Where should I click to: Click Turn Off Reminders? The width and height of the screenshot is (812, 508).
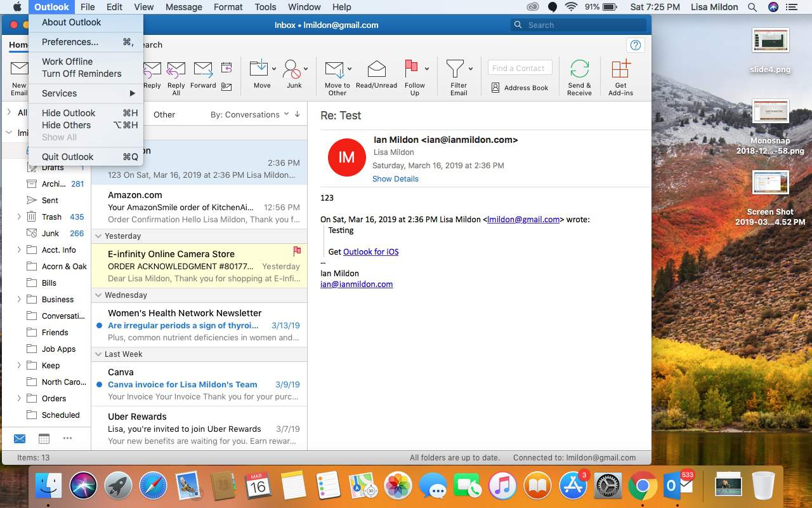86,74
